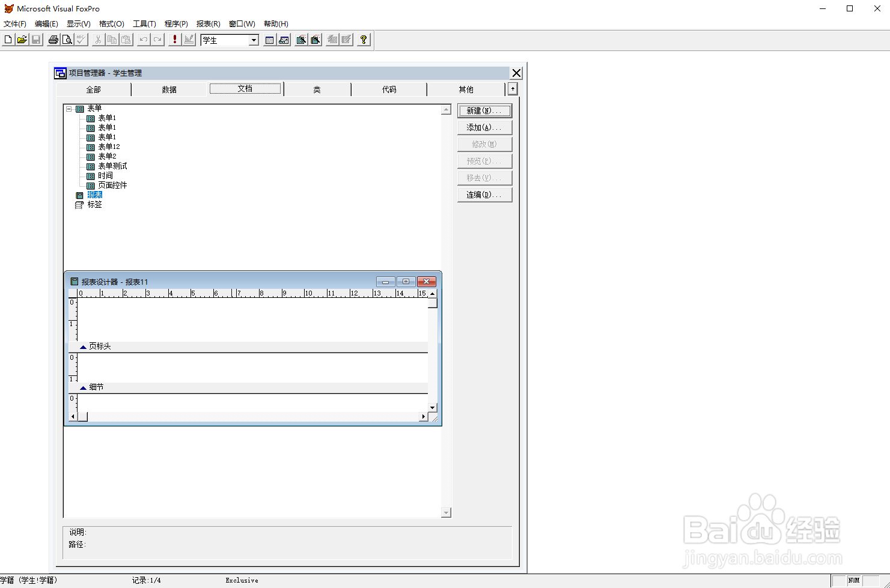Click the 细节 band marker triangle
This screenshot has height=588, width=890.
(x=83, y=387)
